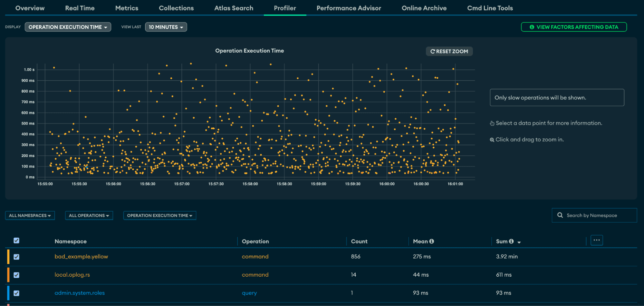Click the Search by Namespace field
This screenshot has width=644, height=306.
[x=594, y=215]
